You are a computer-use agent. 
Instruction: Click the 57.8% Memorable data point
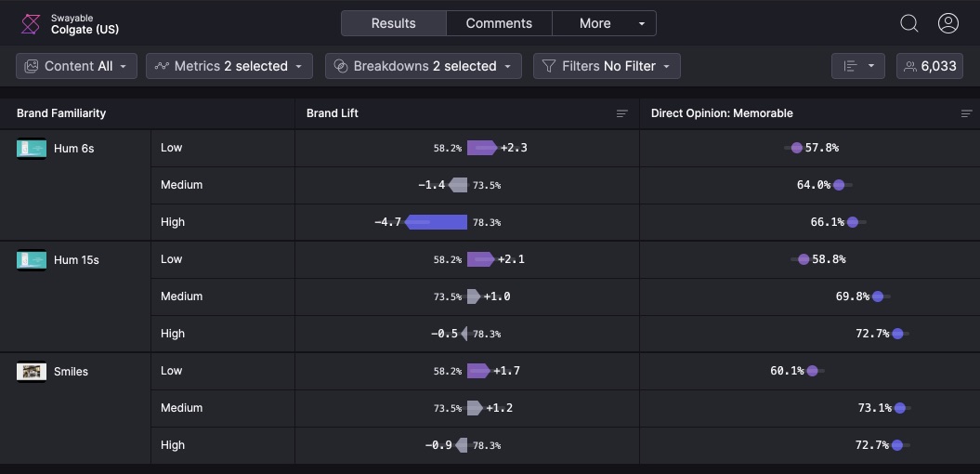pyautogui.click(x=797, y=148)
